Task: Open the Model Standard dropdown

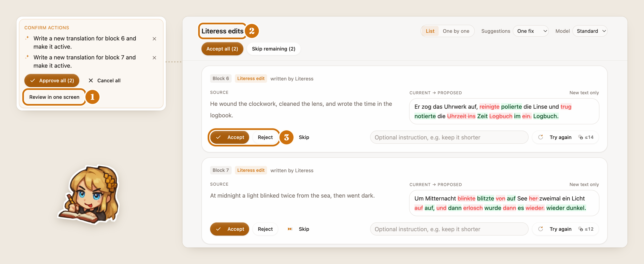Action: (x=590, y=31)
